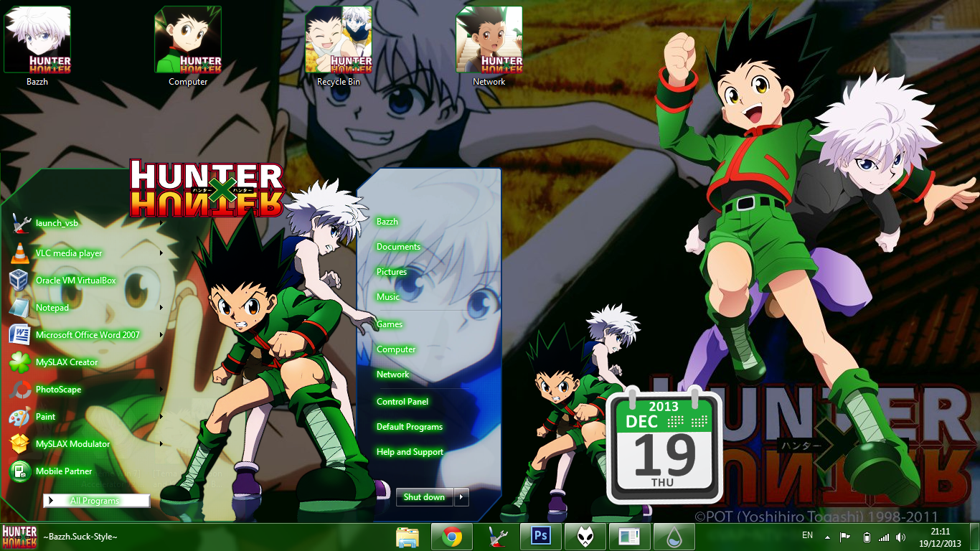
Task: Expand Paint jump list arrow
Action: point(161,417)
